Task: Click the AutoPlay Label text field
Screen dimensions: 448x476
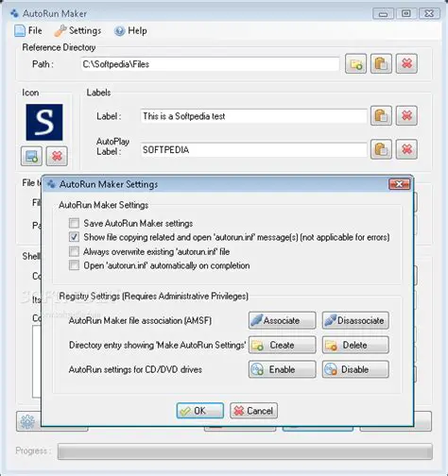Action: point(253,149)
